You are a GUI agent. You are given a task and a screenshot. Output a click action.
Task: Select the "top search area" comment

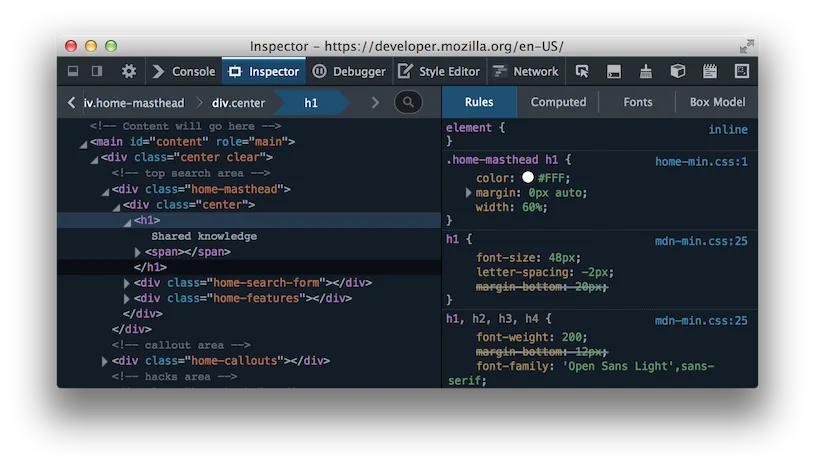pos(191,173)
